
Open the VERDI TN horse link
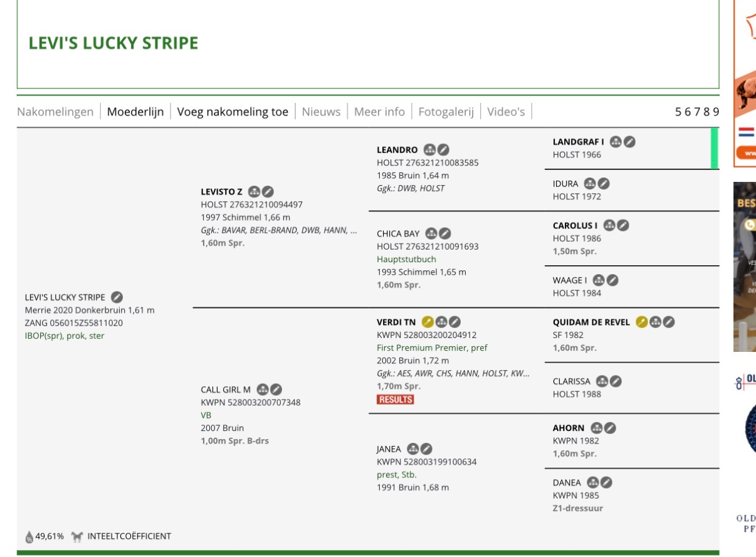coord(396,322)
